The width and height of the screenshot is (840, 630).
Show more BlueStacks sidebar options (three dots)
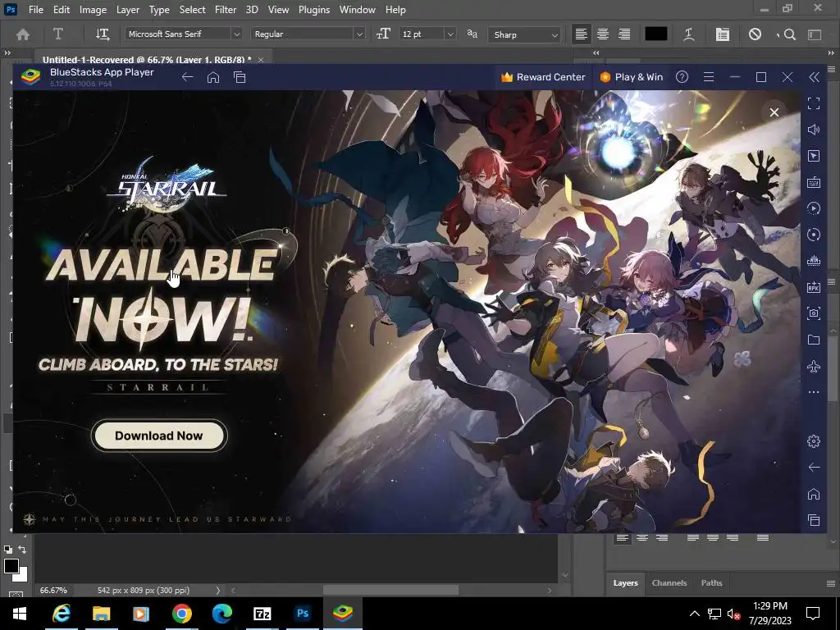[814, 392]
